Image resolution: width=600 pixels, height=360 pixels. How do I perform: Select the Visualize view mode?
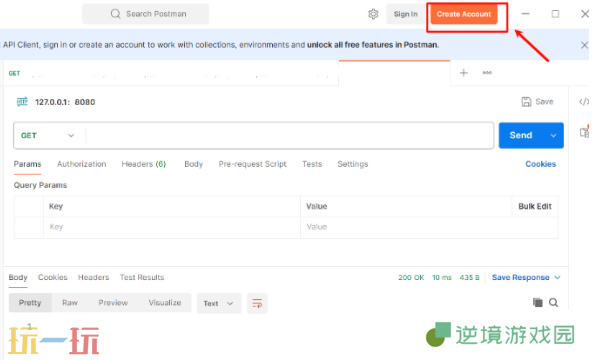[x=165, y=303]
